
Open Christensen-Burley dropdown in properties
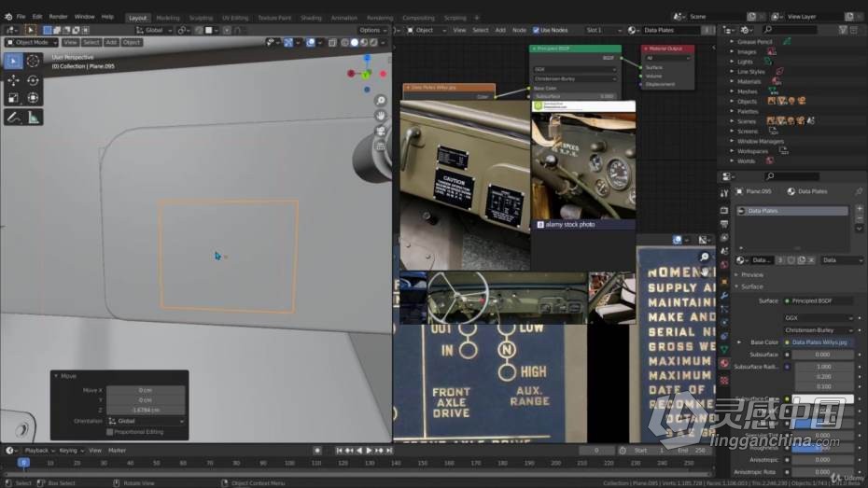819,329
